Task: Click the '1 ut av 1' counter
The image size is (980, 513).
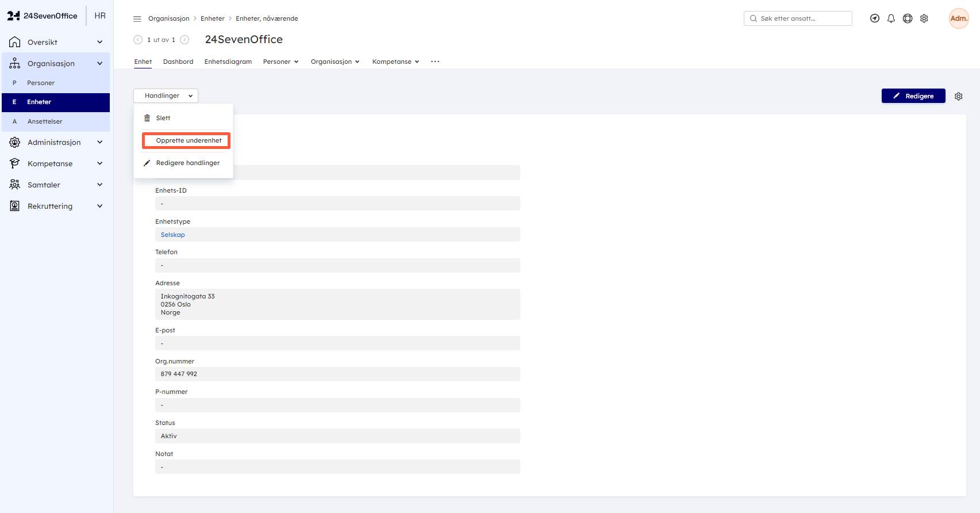Action: [161, 40]
